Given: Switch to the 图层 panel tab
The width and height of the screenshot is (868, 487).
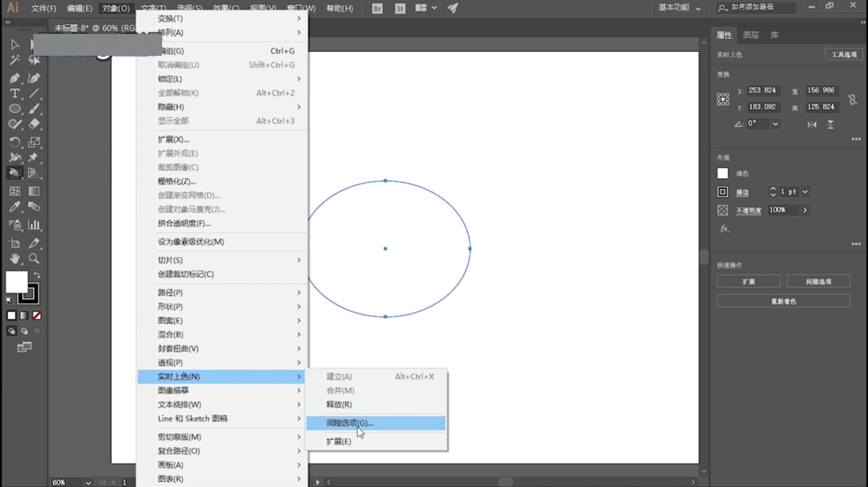Looking at the screenshot, I should pos(751,35).
